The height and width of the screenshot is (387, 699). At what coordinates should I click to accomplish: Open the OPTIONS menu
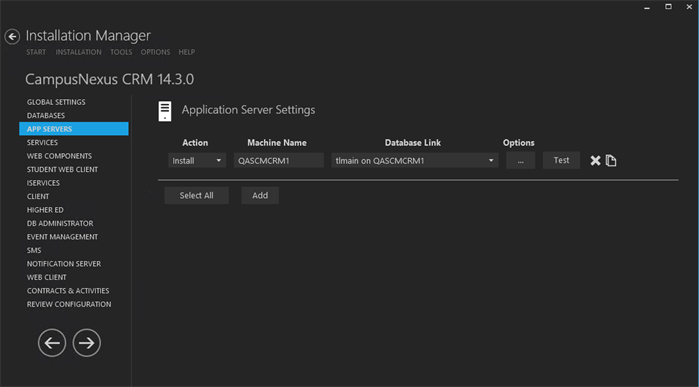156,52
